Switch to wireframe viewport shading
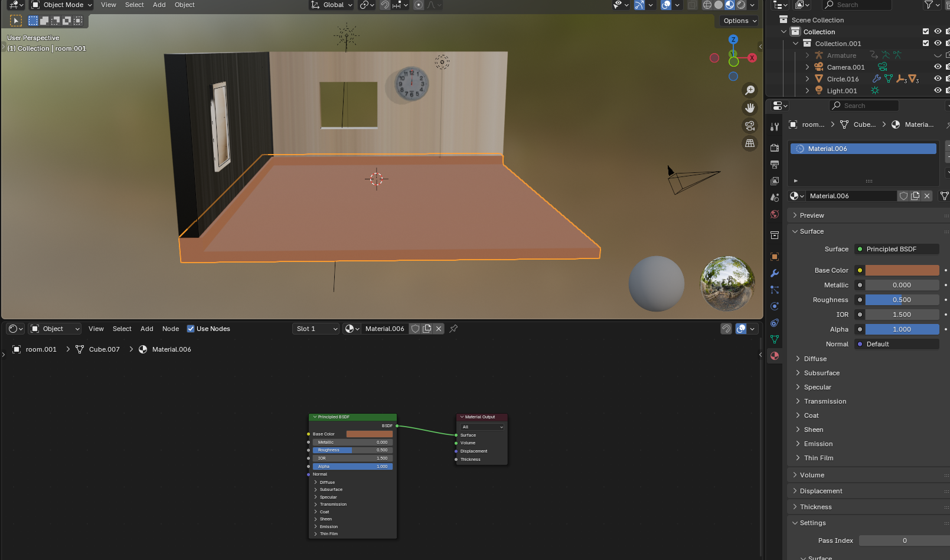 [707, 5]
